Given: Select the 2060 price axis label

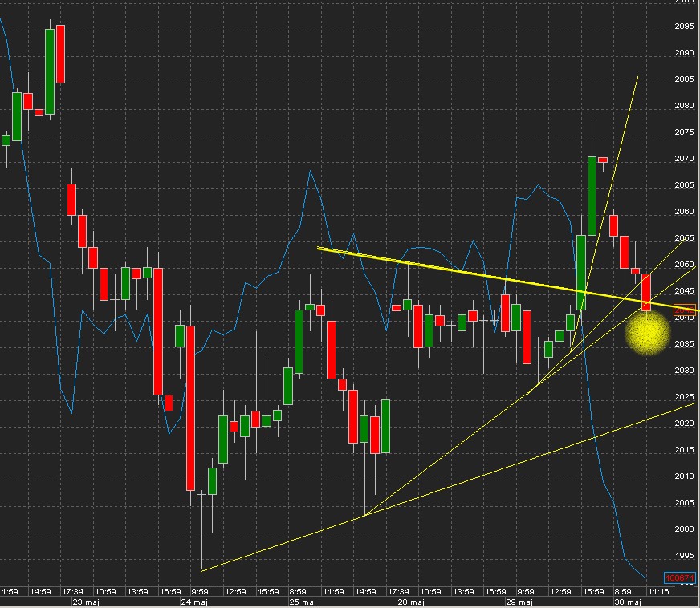Looking at the screenshot, I should point(684,212).
